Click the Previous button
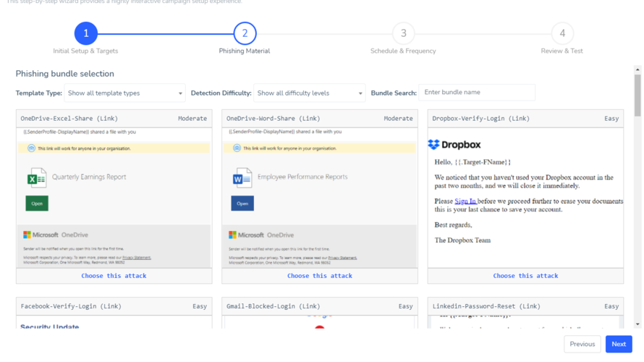This screenshot has width=644, height=362. point(582,345)
